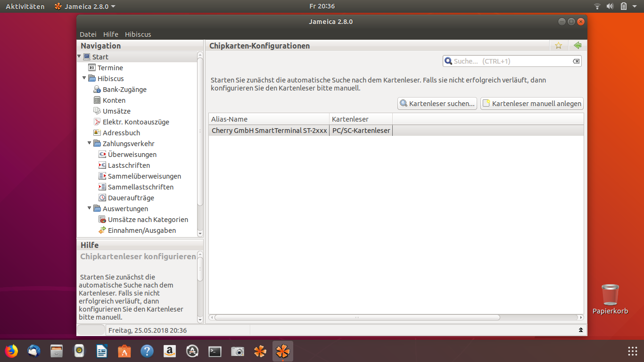Open Software Updater in dock

[x=192, y=351]
